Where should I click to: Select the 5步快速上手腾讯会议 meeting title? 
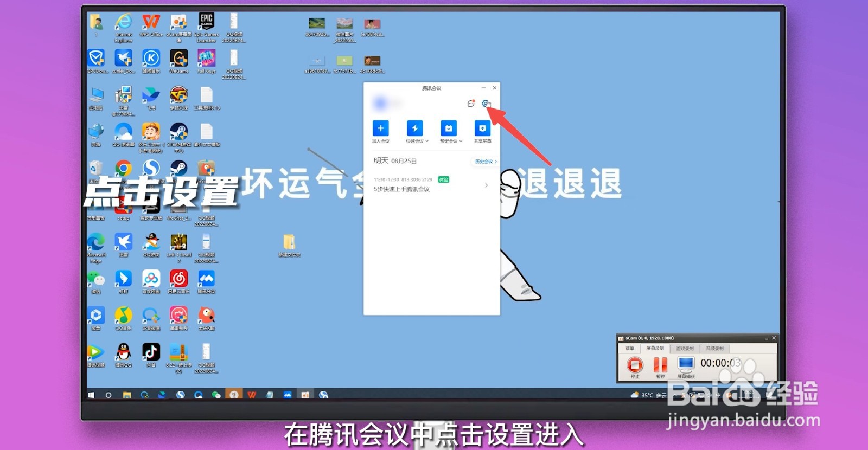401,189
